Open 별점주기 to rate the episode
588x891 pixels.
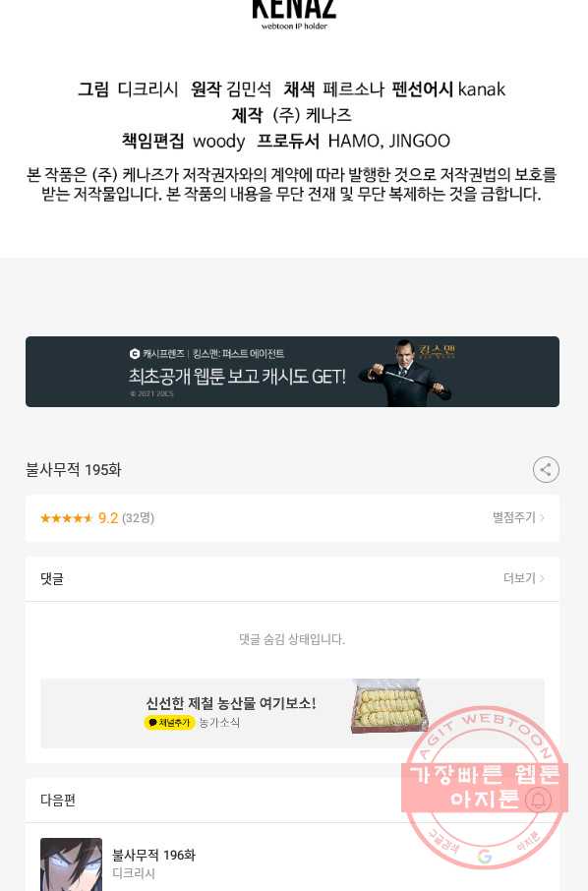tap(518, 517)
